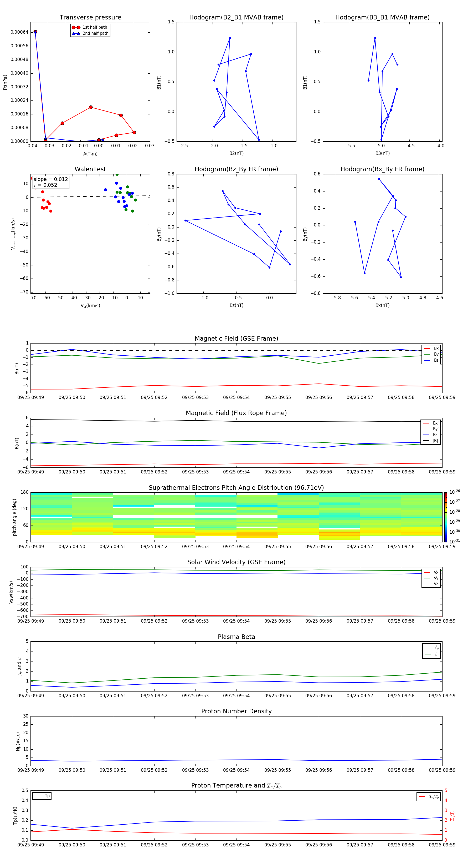Click the 'Tp(10^6K)' axis label
The width and height of the screenshot is (473, 868).
[x=15, y=815]
